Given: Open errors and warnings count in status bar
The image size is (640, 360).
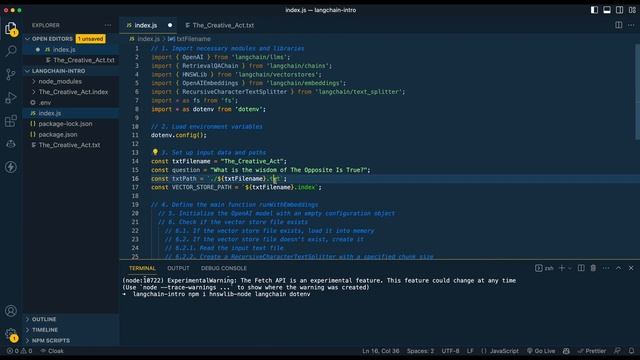Looking at the screenshot, I should (x=19, y=351).
